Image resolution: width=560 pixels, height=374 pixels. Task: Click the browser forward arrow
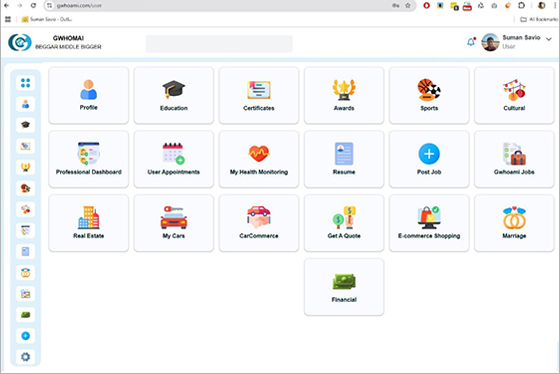coord(20,5)
